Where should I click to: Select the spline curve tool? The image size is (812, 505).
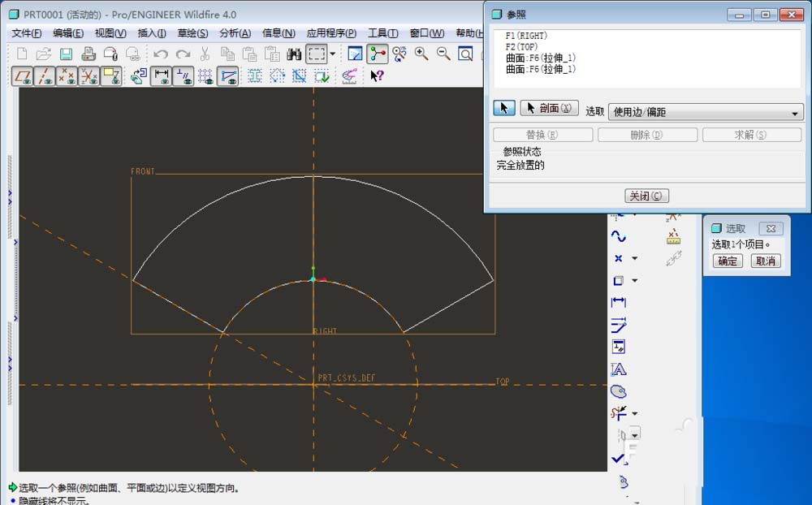(x=618, y=236)
